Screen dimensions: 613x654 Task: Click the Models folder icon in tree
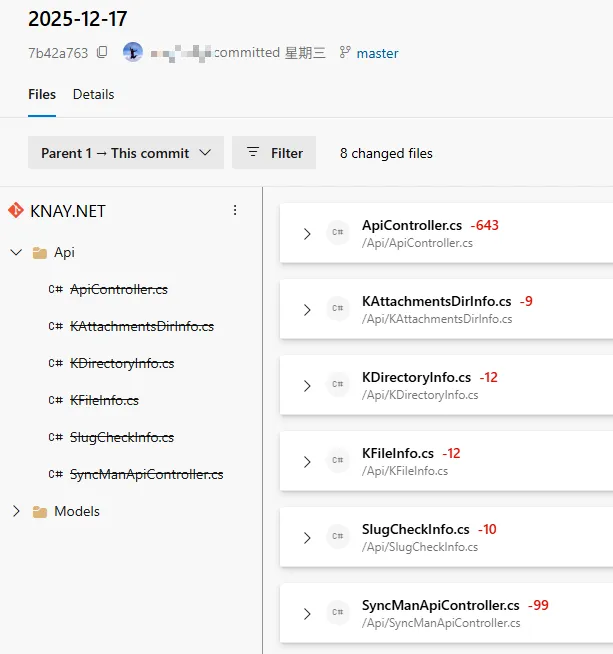[x=40, y=512]
